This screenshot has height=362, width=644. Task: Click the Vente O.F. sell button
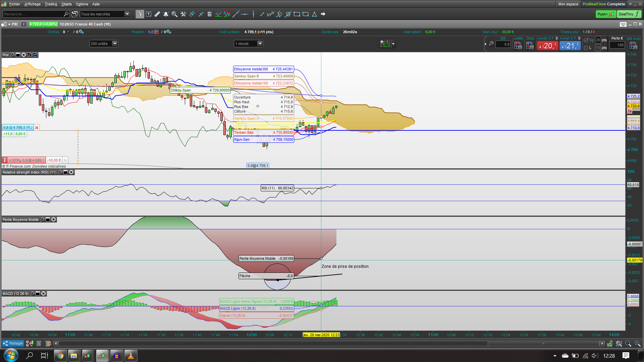[x=547, y=46]
